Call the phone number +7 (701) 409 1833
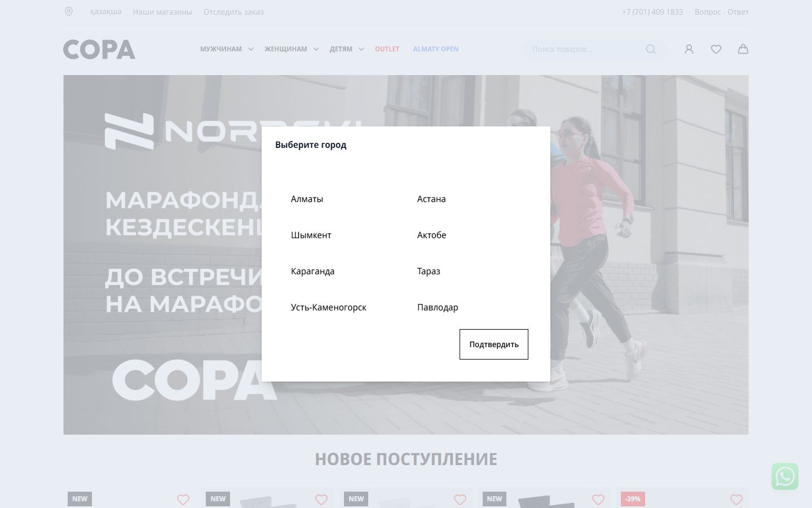 (652, 12)
